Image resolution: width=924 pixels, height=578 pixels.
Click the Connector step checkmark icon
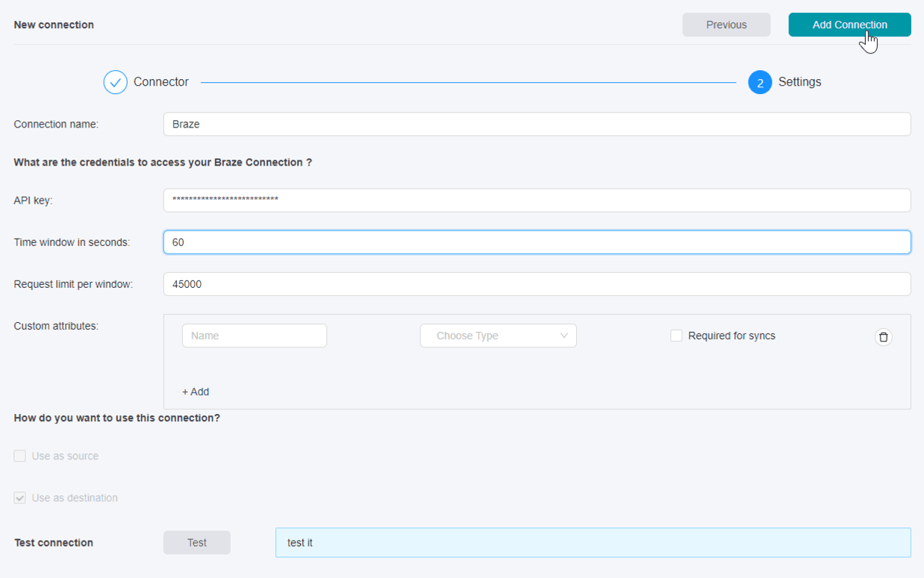[x=115, y=82]
